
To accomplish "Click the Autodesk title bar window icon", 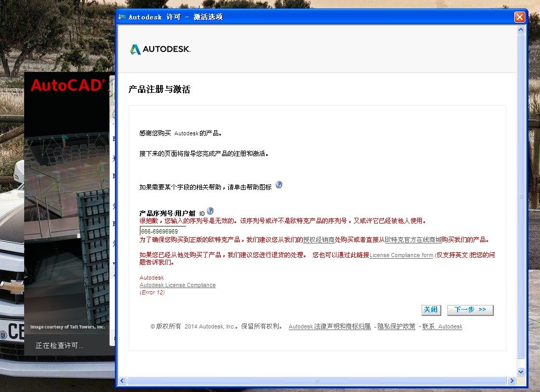I will [122, 17].
